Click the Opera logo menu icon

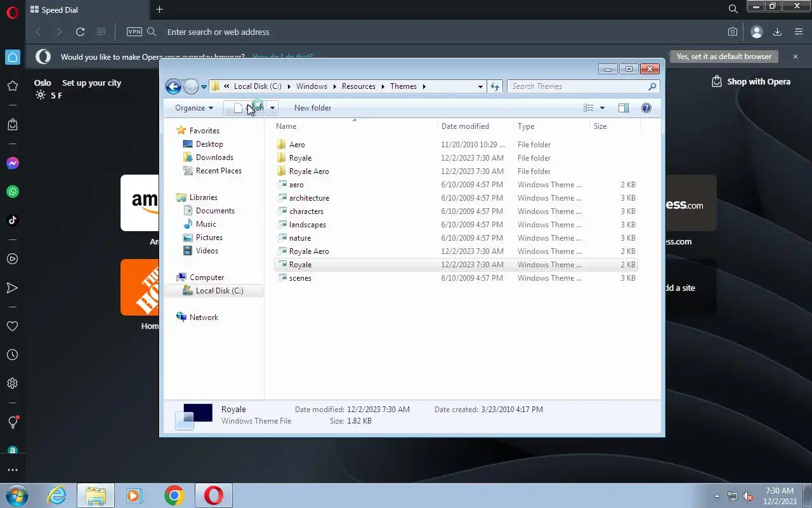pyautogui.click(x=12, y=13)
